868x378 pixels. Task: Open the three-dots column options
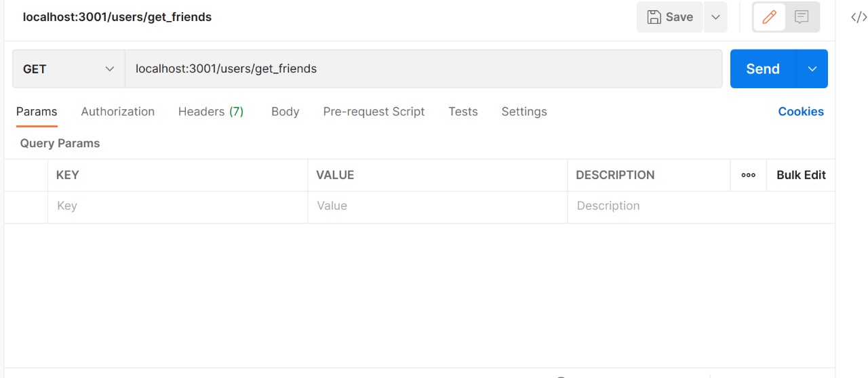(x=749, y=175)
